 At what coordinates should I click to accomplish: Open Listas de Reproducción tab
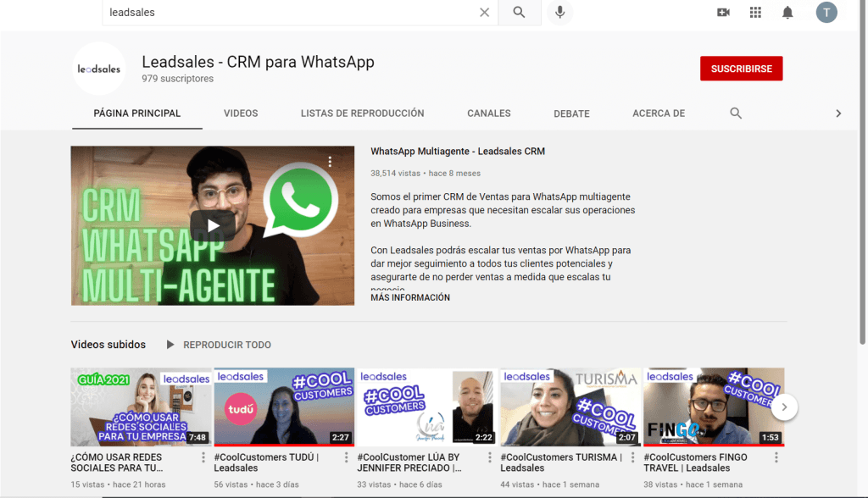(x=363, y=113)
